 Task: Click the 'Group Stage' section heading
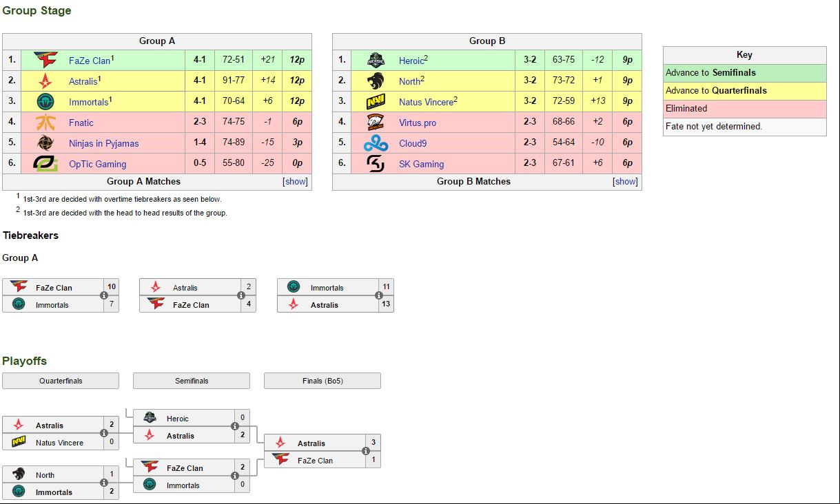tap(37, 10)
